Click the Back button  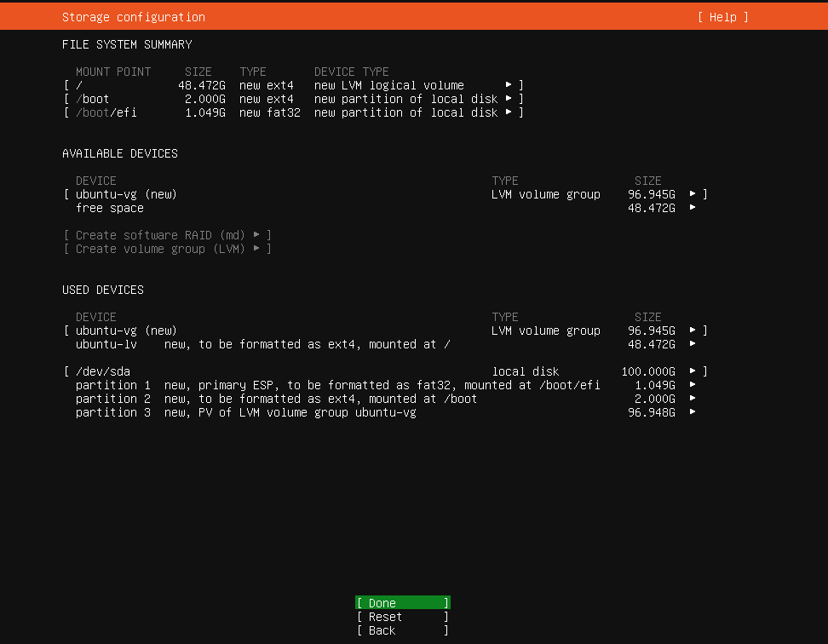coord(401,630)
